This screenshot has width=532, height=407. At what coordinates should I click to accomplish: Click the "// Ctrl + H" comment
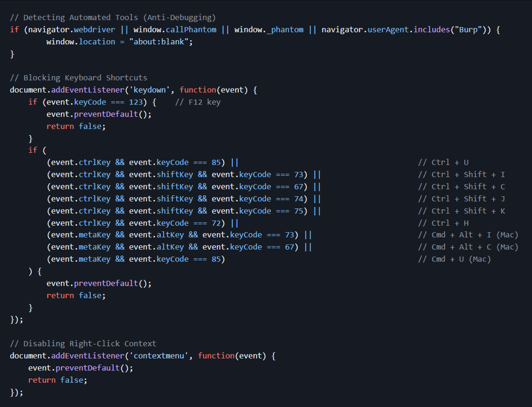click(443, 223)
